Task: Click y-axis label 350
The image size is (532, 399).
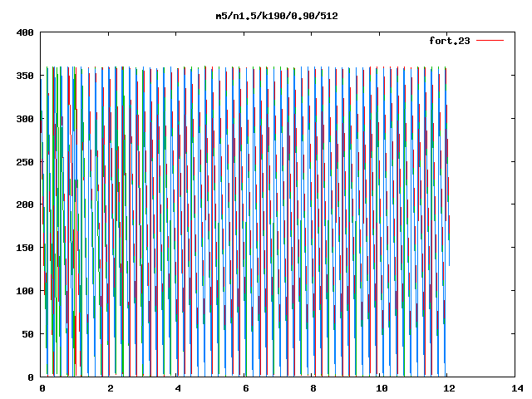Action: pos(25,76)
